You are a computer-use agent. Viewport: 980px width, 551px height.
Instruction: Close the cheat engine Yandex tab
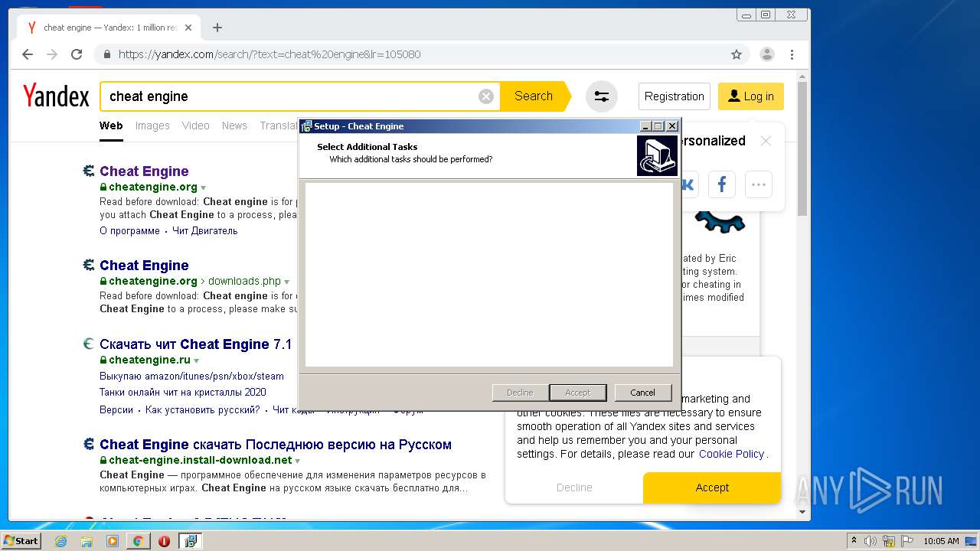click(x=188, y=28)
